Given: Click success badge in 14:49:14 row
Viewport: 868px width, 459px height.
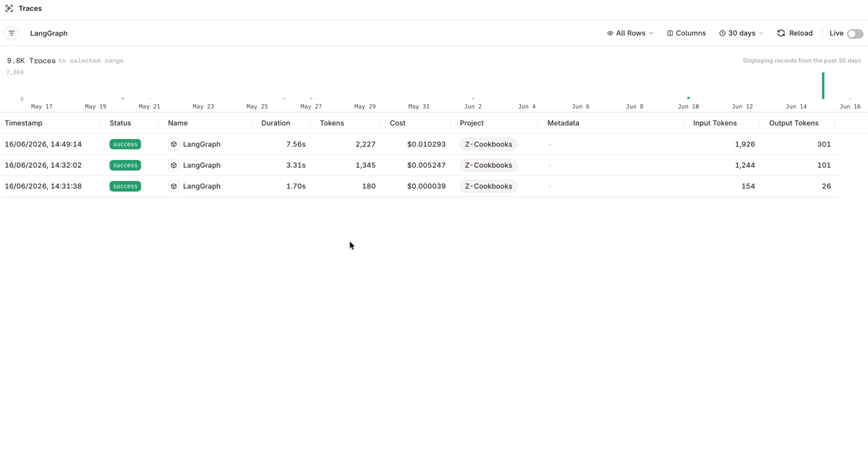Looking at the screenshot, I should (125, 144).
